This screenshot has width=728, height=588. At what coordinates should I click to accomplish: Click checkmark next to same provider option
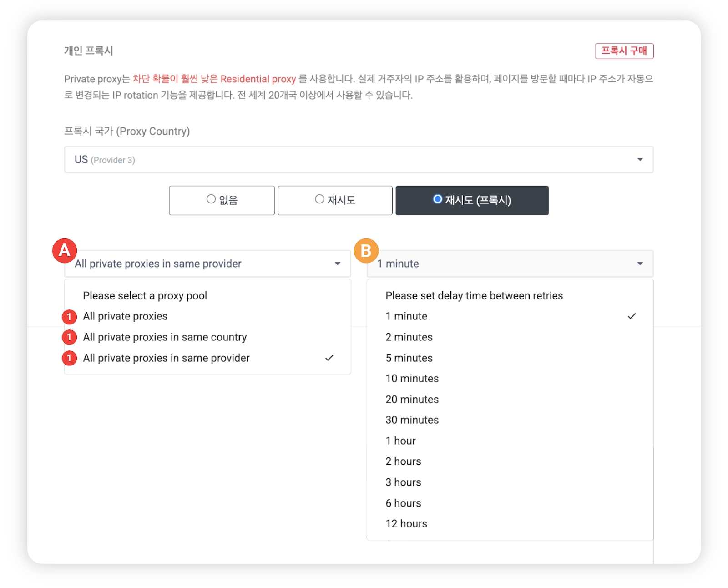click(329, 358)
